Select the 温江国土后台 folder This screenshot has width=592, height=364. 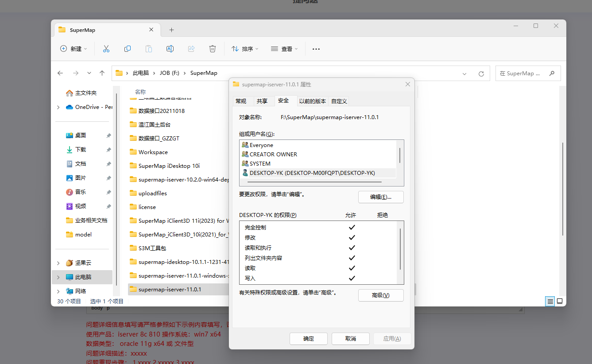pos(150,125)
